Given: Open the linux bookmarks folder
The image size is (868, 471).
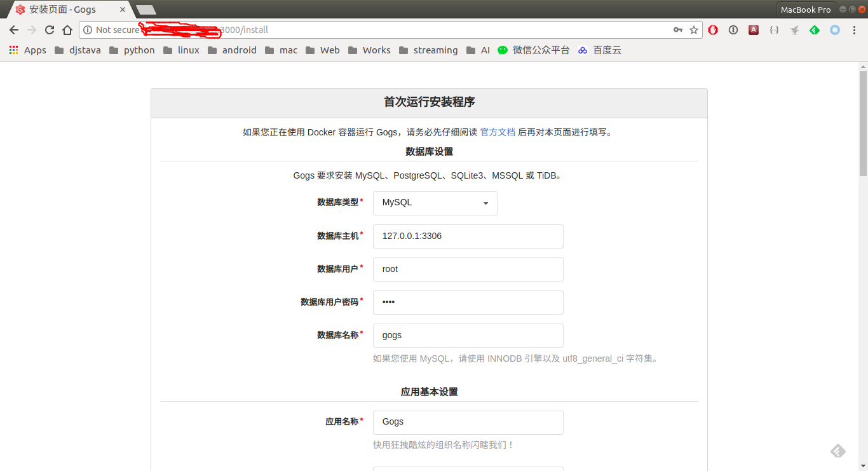Looking at the screenshot, I should 181,50.
